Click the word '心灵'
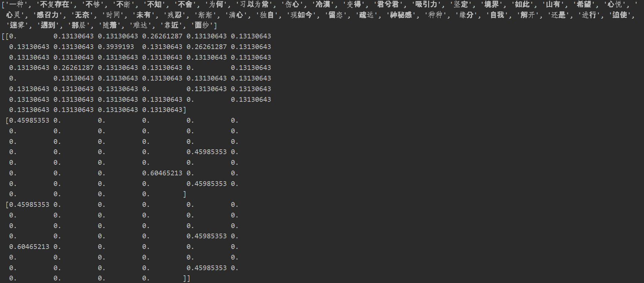This screenshot has height=283, width=644. [x=13, y=15]
